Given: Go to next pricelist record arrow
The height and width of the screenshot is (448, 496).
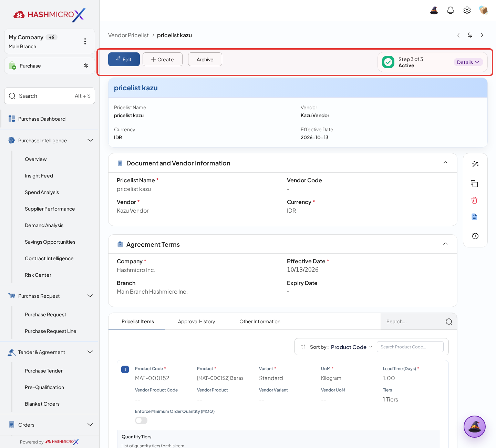Looking at the screenshot, I should click(x=482, y=35).
